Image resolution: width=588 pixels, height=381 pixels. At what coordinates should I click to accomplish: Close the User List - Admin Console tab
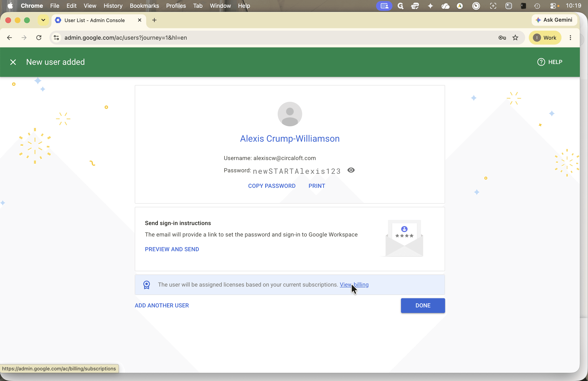[x=140, y=20]
